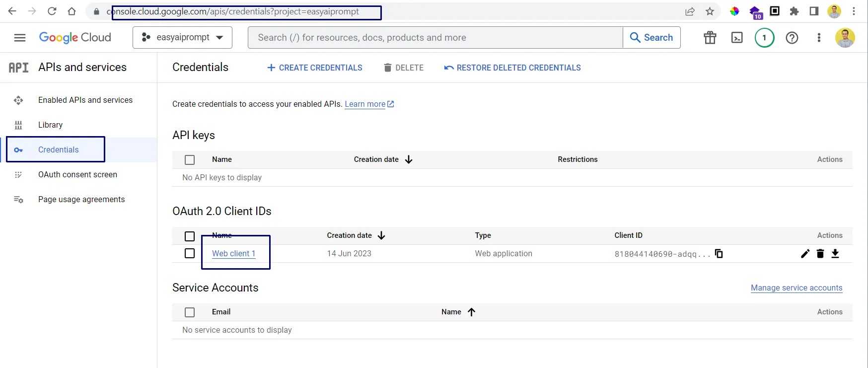Open the Extensions puzzle menu
This screenshot has height=368, width=868.
point(794,11)
